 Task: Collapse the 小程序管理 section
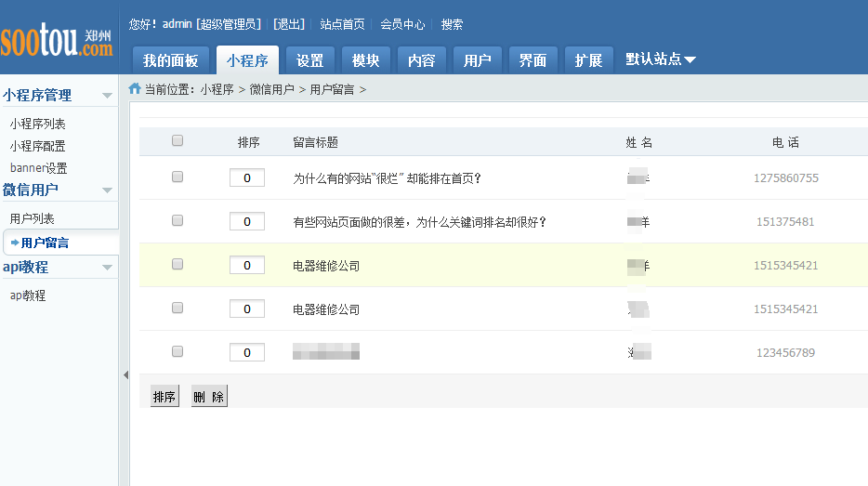[x=108, y=96]
